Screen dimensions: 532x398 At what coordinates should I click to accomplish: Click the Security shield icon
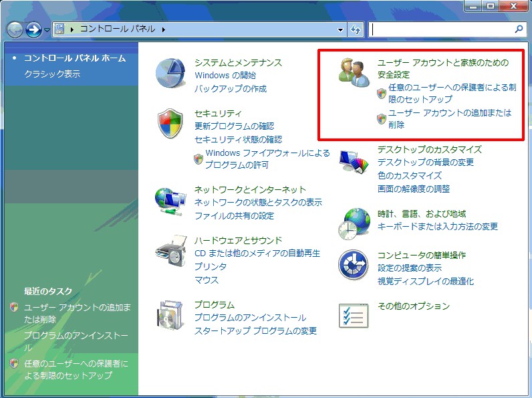point(170,123)
